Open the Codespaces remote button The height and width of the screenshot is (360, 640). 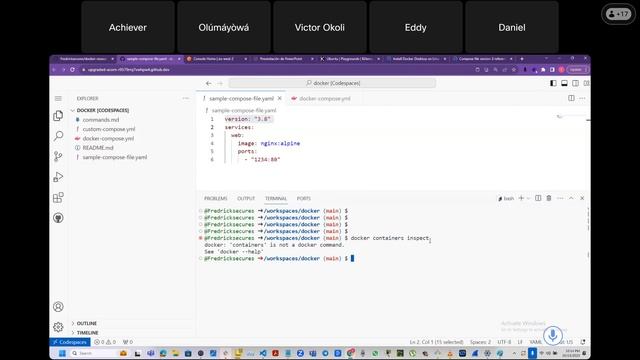tap(70, 342)
